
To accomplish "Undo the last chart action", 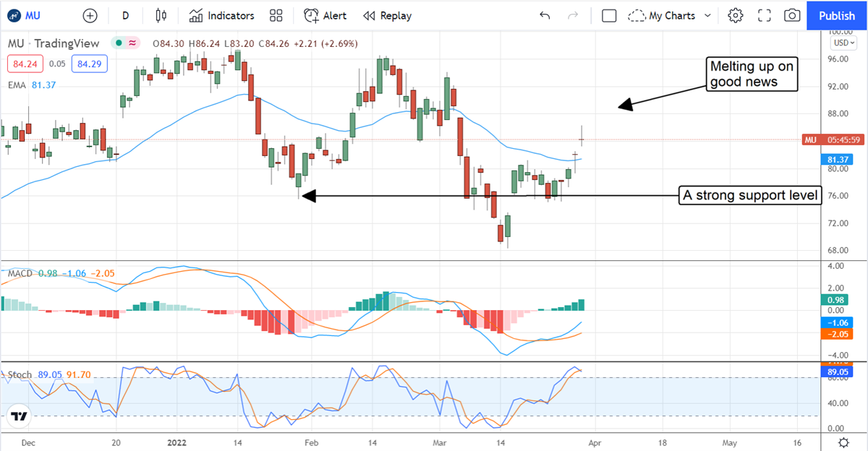I will click(545, 15).
